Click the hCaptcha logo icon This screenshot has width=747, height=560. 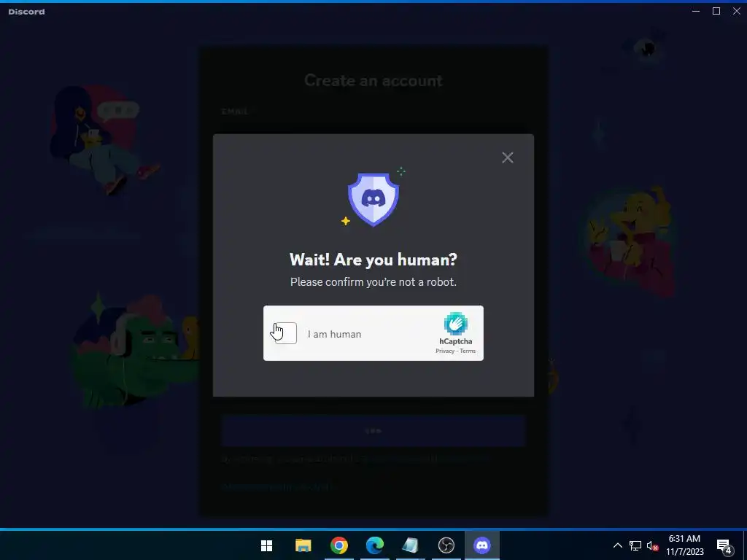click(x=456, y=323)
